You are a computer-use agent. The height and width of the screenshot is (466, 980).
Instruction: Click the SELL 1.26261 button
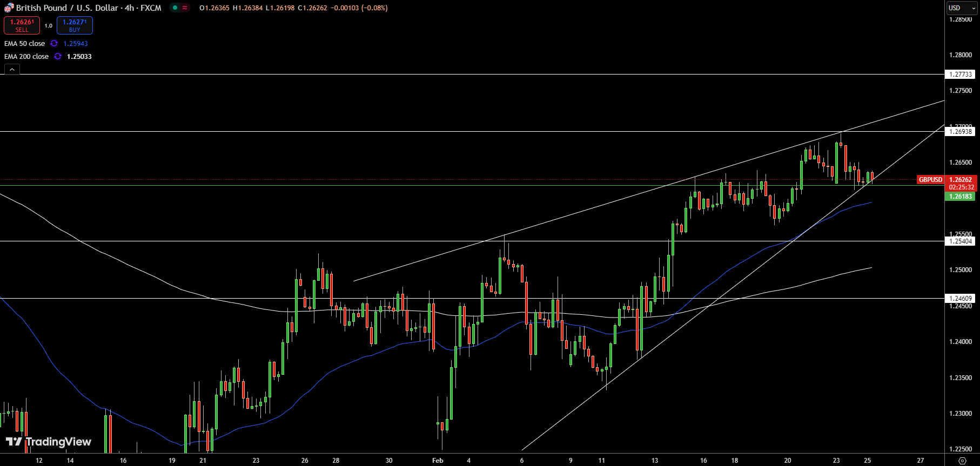pyautogui.click(x=22, y=25)
